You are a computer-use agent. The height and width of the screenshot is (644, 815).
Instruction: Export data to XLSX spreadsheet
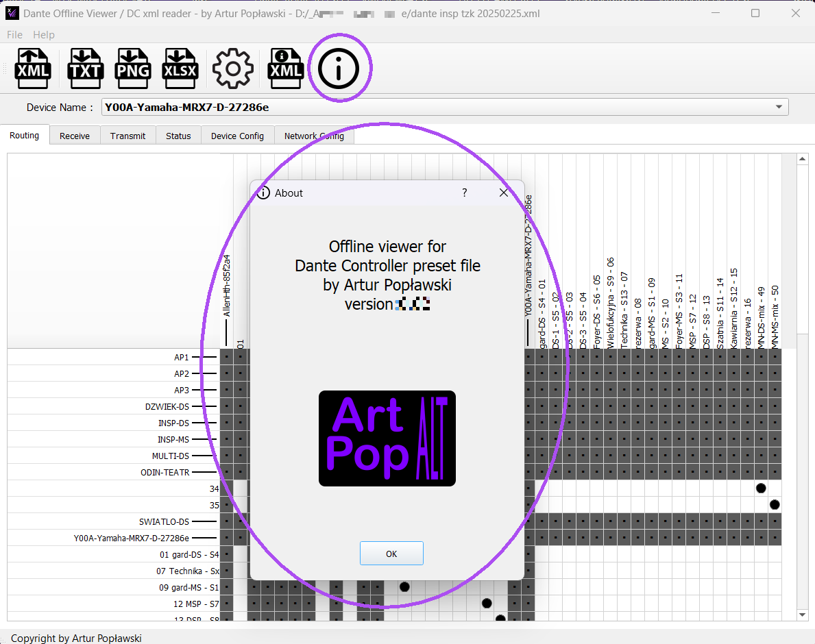pyautogui.click(x=180, y=69)
